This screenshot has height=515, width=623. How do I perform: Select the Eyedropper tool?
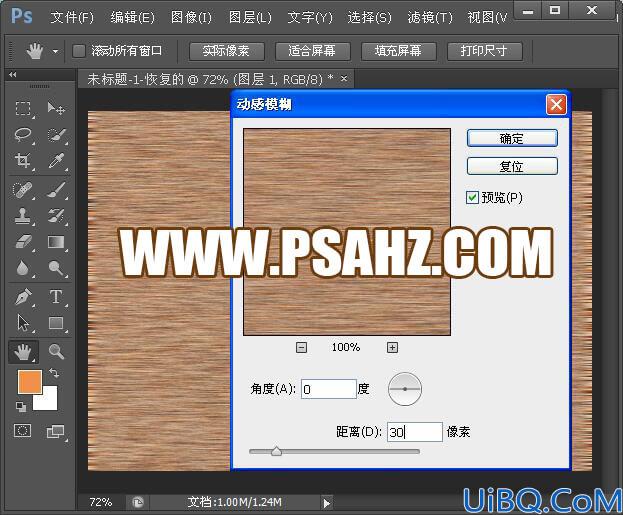[56, 161]
